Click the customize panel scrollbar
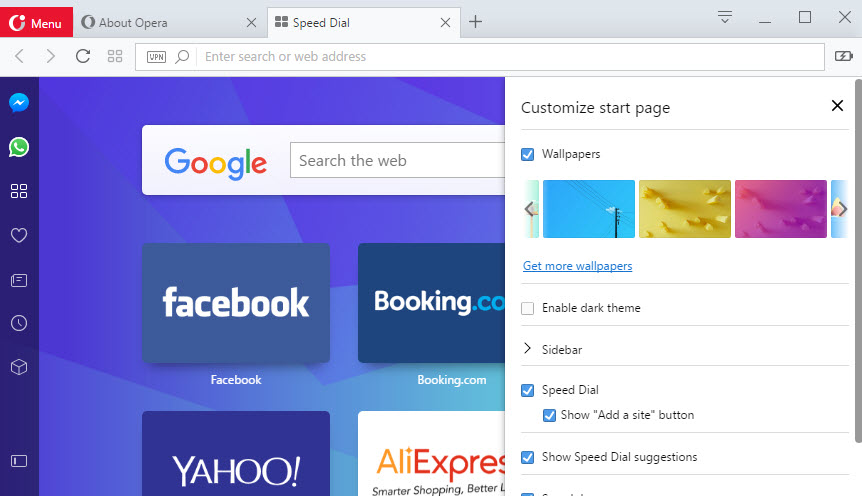The height and width of the screenshot is (496, 862). tap(858, 261)
